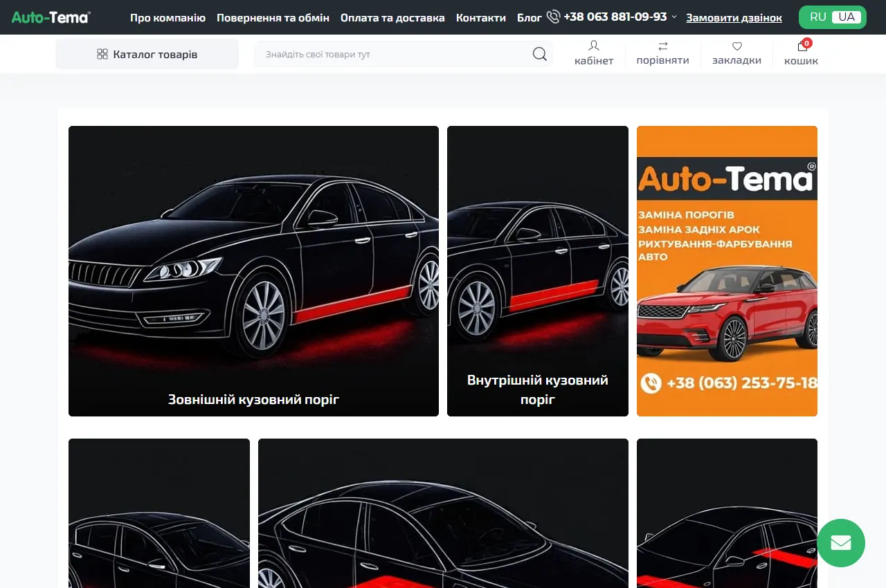Viewport: 886px width, 588px height.
Task: Click the Auto-Tema logo in the header
Action: coord(51,17)
